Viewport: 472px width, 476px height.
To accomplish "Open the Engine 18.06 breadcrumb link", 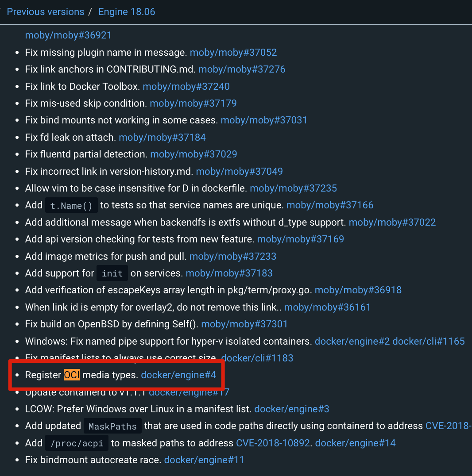I will coord(127,12).
